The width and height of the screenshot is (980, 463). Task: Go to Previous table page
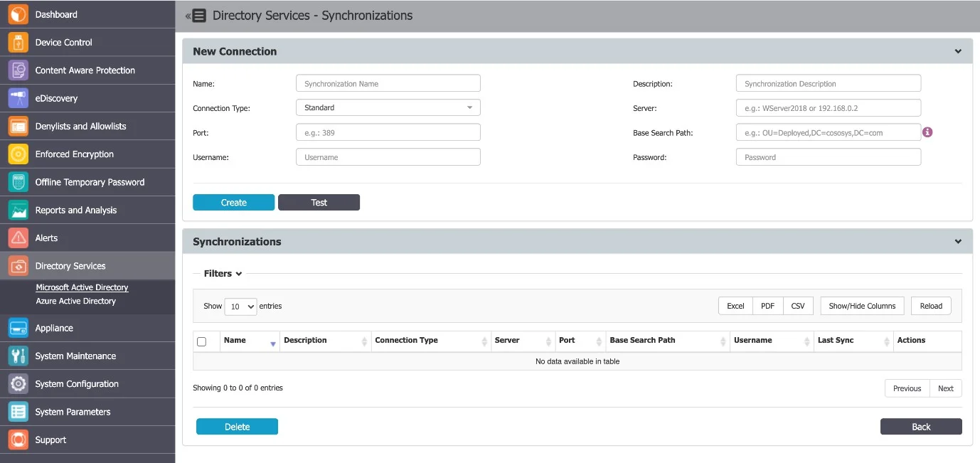[907, 388]
